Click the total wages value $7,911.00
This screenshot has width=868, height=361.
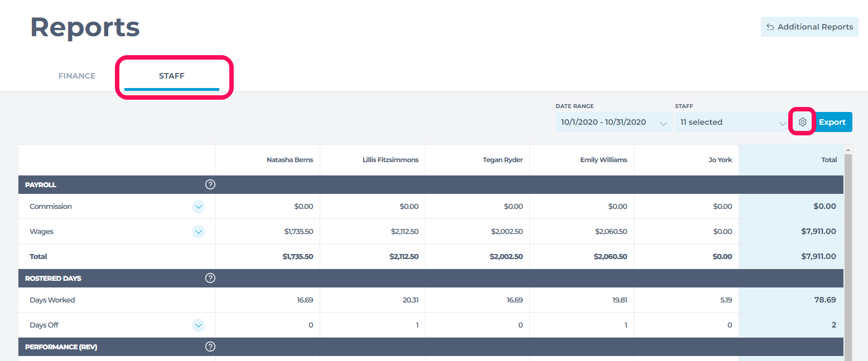coord(818,232)
